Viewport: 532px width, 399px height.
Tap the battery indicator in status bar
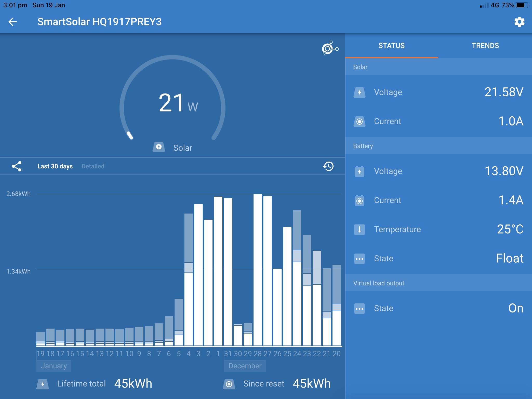522,5
